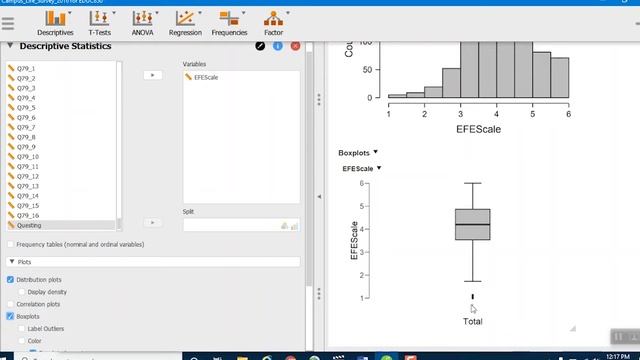
Task: Open the JASP hamburger main menu
Action: pos(8,23)
